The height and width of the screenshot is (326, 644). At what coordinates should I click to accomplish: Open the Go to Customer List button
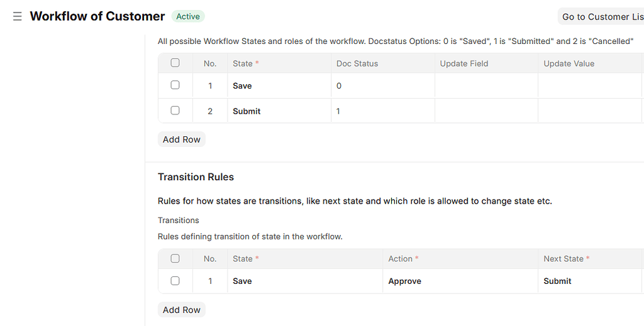(x=601, y=17)
